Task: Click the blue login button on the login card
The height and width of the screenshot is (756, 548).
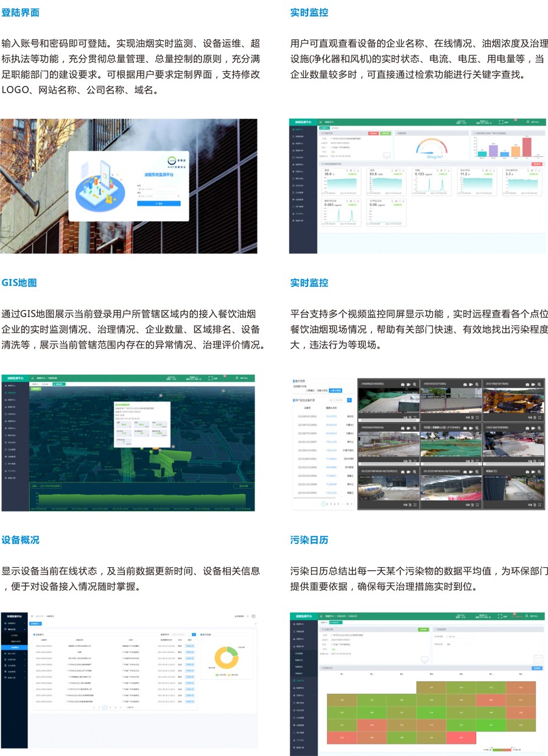Action: click(158, 203)
